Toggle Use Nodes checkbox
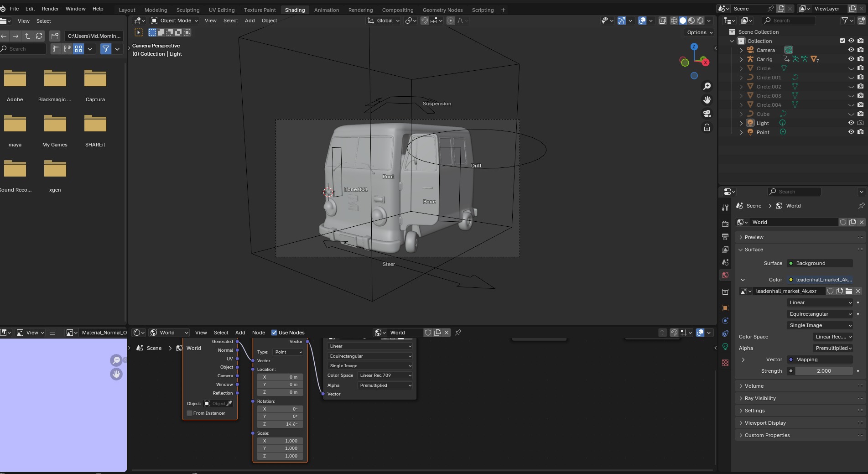The width and height of the screenshot is (868, 474). 274,333
